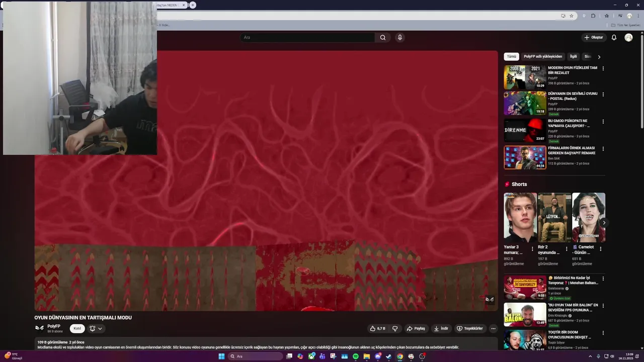Viewport: 644px width, 362px height.
Task: Show hidden system tray icons
Action: click(x=590, y=356)
